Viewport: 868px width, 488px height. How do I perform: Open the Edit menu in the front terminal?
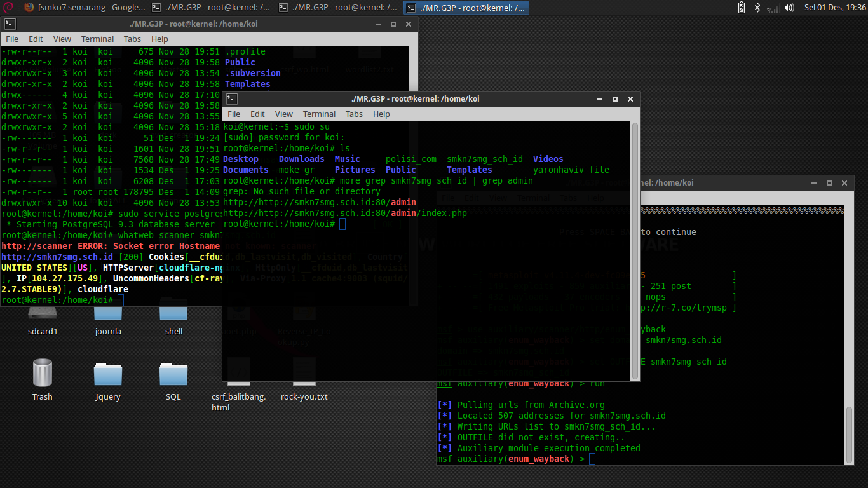click(x=257, y=114)
